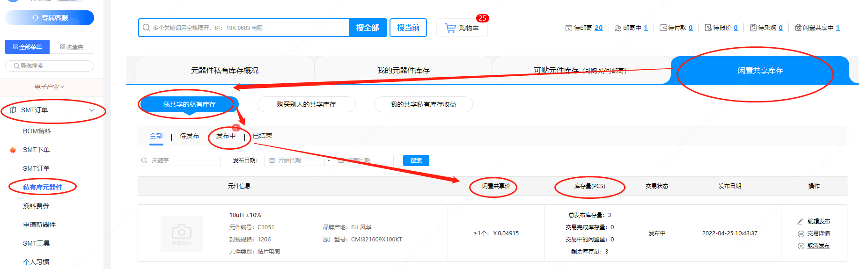Screen dimensions: 868x269
Task: Open 购买别人的共享库存 section
Action: tap(306, 104)
